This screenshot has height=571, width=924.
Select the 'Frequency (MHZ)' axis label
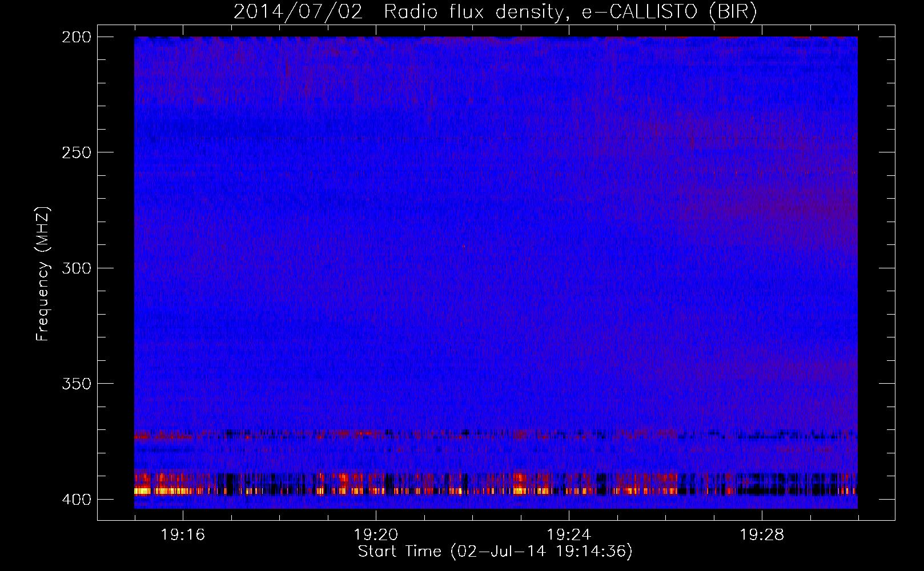43,274
